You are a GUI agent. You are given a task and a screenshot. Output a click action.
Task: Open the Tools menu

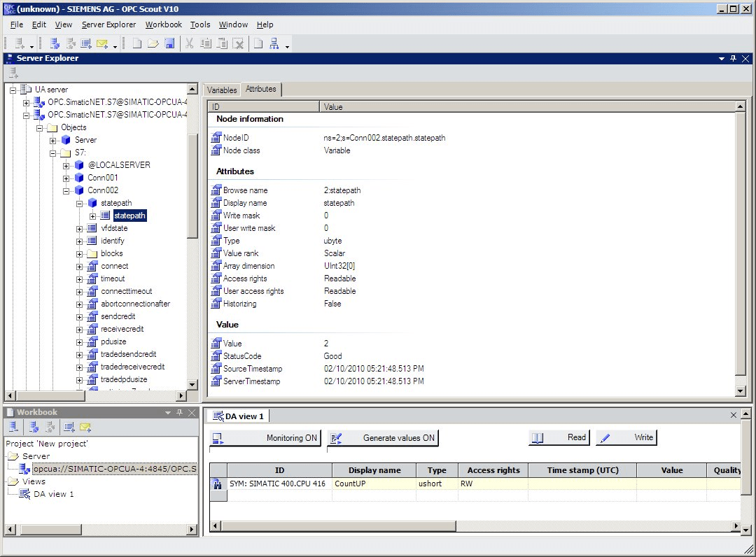[200, 24]
